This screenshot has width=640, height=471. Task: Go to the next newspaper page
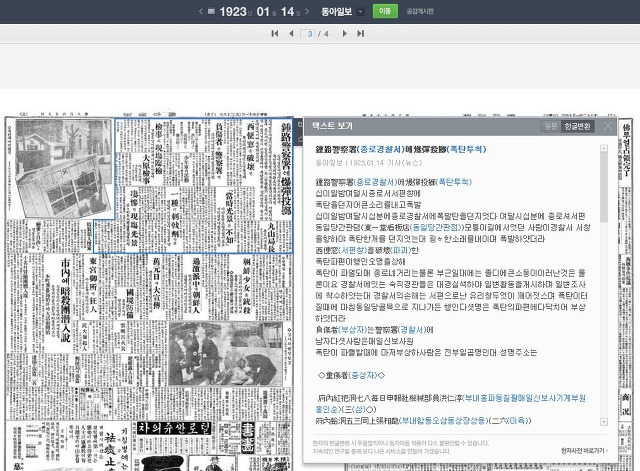point(344,33)
